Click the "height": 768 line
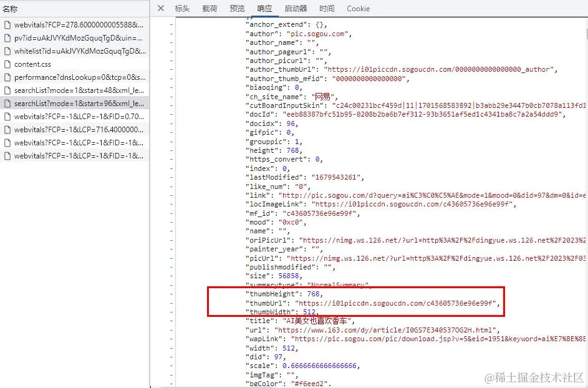Image resolution: width=588 pixels, height=388 pixels. [x=274, y=150]
